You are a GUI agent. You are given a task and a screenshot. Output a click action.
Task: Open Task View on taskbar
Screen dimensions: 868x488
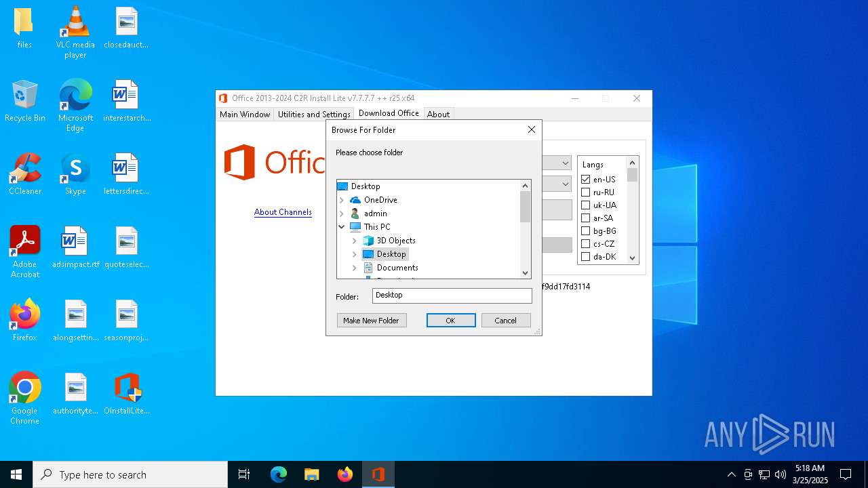(x=244, y=474)
